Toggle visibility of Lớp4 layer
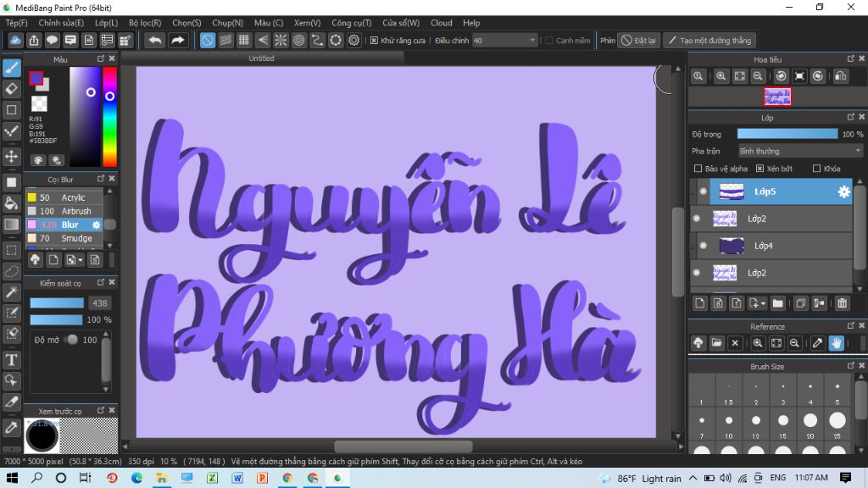This screenshot has width=868, height=488. point(703,246)
